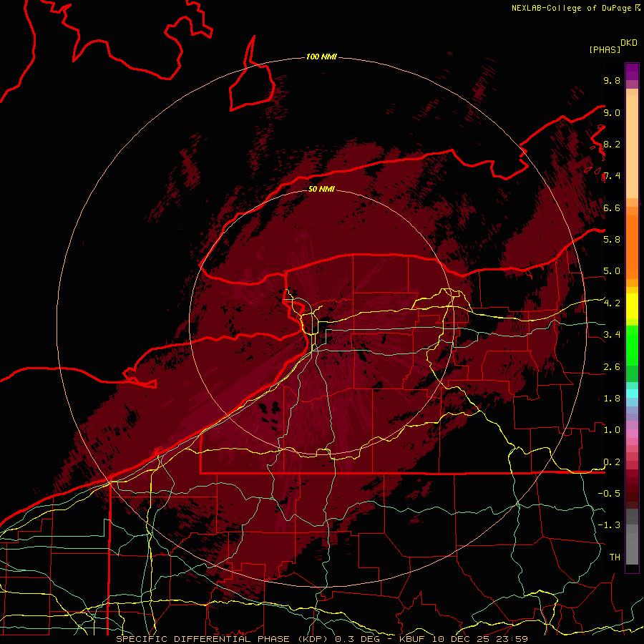Image resolution: width=644 pixels, height=644 pixels.
Task: Click the 1.8 scale value
Action: click(612, 399)
